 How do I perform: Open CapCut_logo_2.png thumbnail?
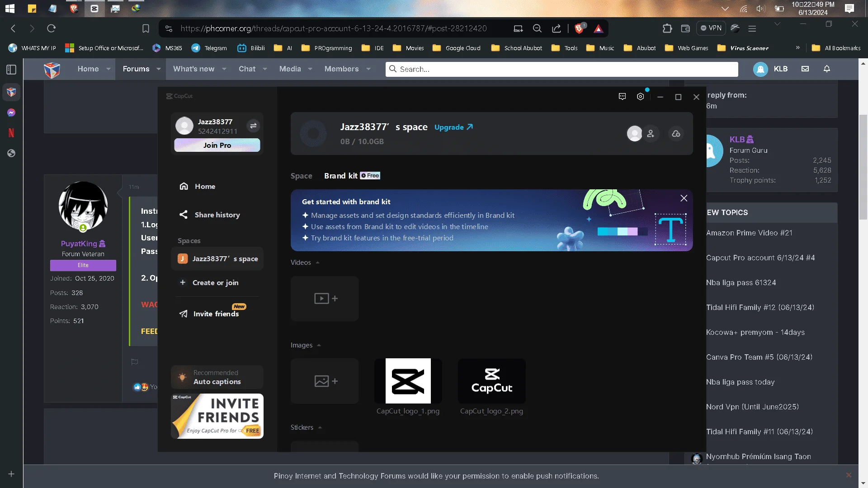492,381
